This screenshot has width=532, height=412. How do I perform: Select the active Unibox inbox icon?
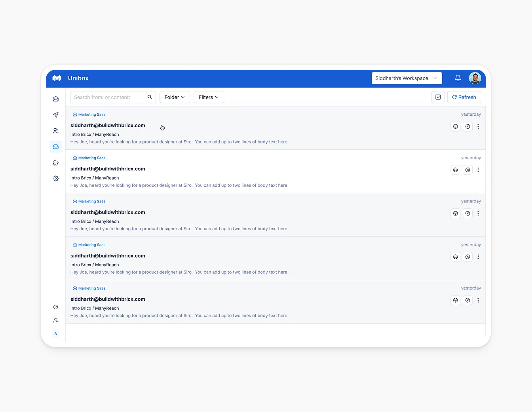(55, 147)
